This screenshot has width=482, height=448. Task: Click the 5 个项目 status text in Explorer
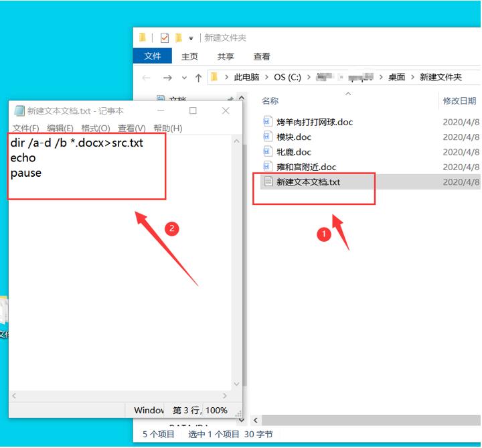pos(158,435)
